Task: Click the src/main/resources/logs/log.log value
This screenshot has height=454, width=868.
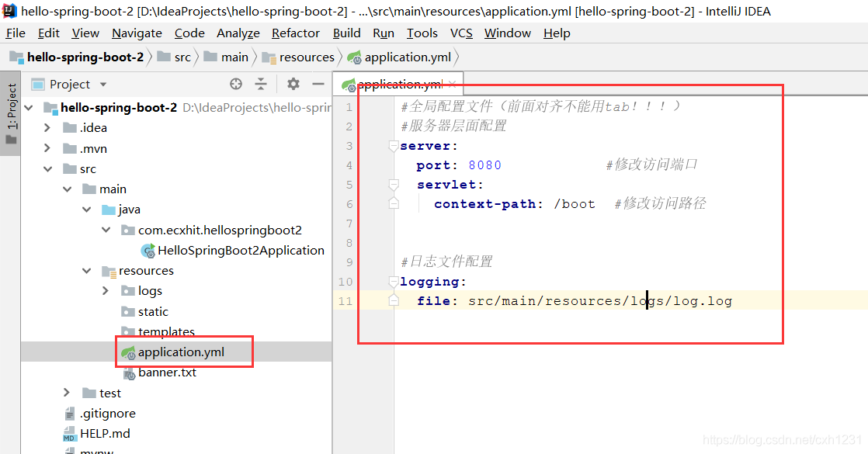Action: click(600, 301)
